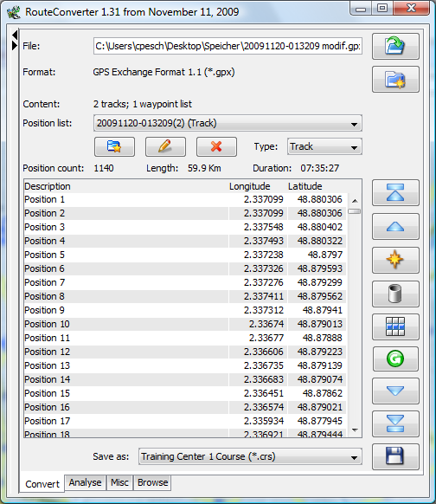
Task: Click the open file icon button
Action: tap(395, 46)
